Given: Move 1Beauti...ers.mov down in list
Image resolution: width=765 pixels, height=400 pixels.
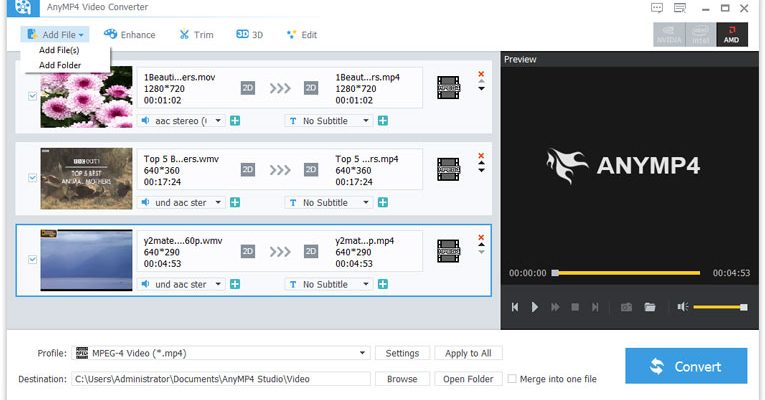Looking at the screenshot, I should coord(482,89).
